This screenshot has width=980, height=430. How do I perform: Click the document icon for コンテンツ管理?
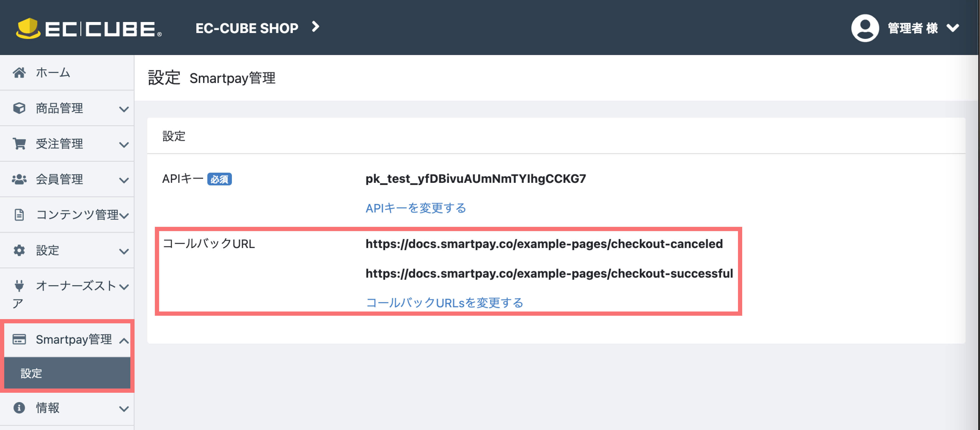(19, 215)
